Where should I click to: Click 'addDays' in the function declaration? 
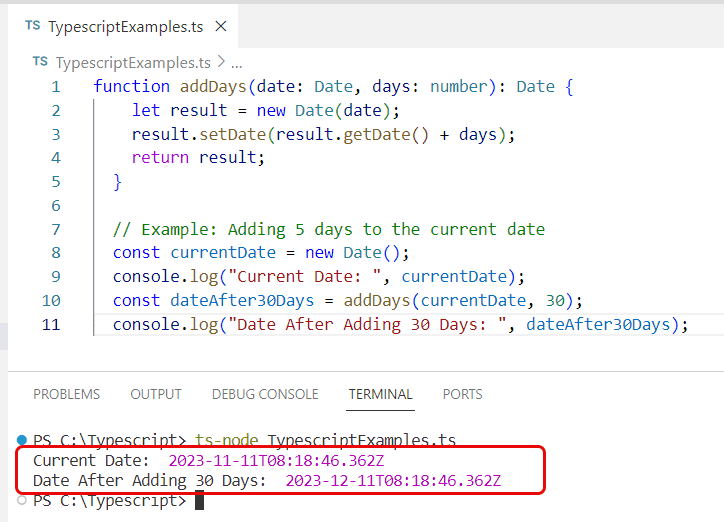(x=213, y=87)
